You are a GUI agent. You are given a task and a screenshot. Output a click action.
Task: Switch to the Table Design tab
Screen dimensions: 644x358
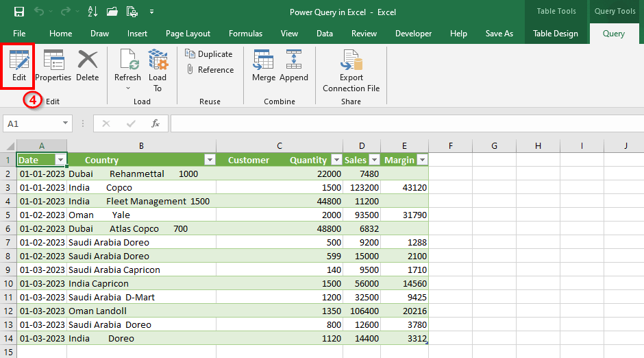click(556, 34)
